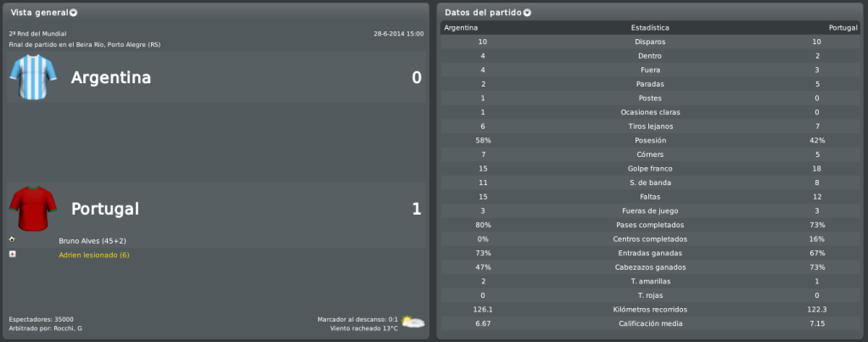Screen dimensions: 868x342
Task: Select the Pases completados row
Action: [x=650, y=225]
